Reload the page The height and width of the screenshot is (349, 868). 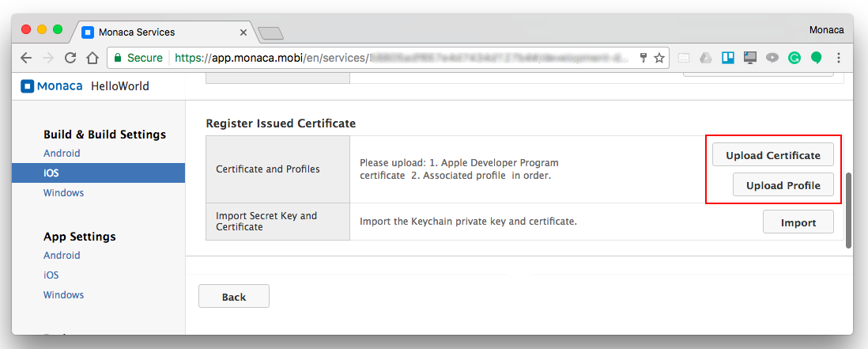(70, 58)
